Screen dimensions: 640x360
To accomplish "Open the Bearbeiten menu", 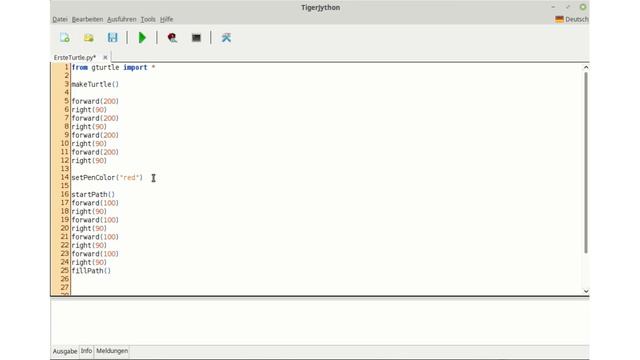I will tap(87, 19).
